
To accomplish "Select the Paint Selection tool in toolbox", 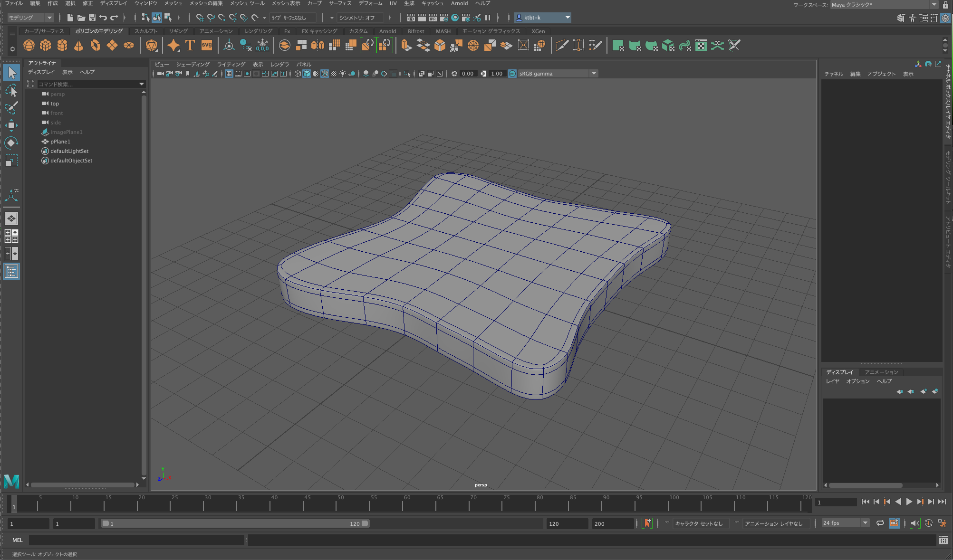I will tap(11, 108).
